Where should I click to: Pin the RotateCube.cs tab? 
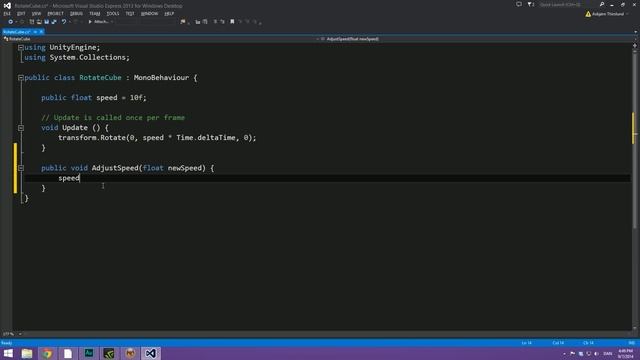(x=35, y=32)
